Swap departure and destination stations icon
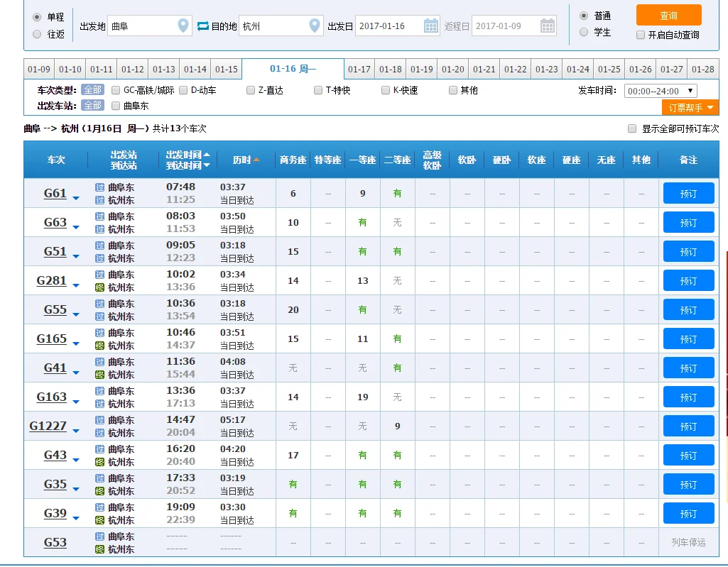 click(202, 26)
